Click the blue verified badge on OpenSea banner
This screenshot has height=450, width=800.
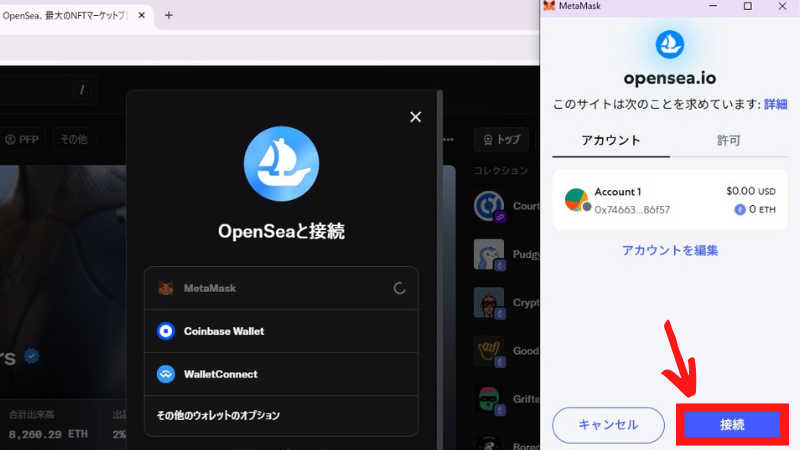tap(32, 356)
